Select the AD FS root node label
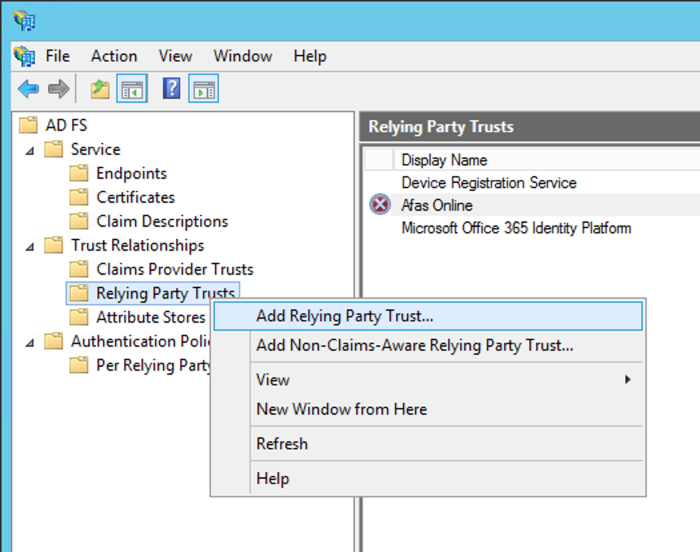Image resolution: width=700 pixels, height=552 pixels. (x=66, y=125)
